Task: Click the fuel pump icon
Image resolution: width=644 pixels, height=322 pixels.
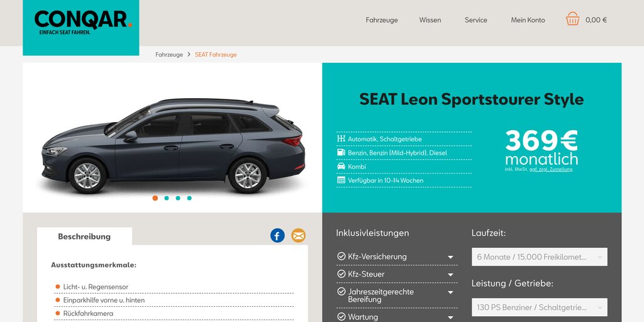Action: point(341,152)
